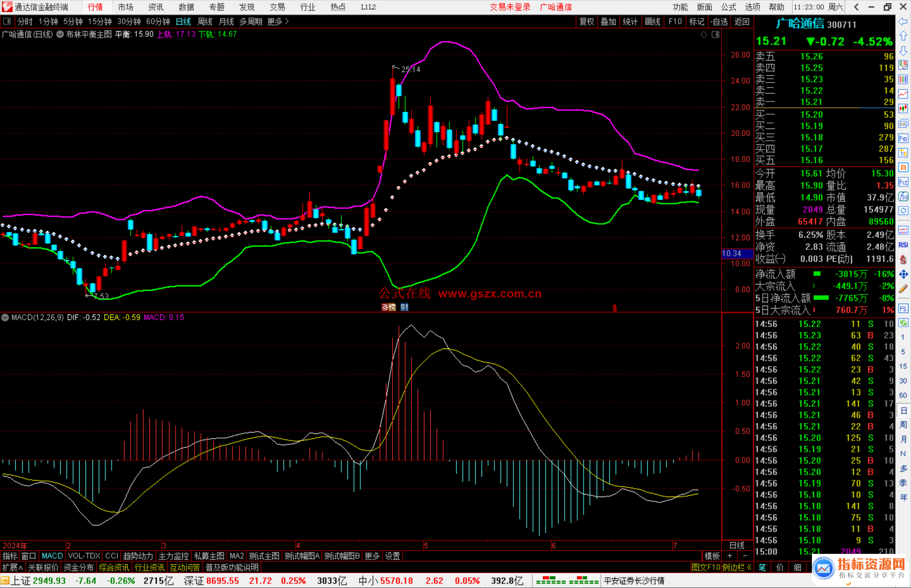Click the 财 marker below price chart
The image size is (911, 588).
(x=404, y=307)
